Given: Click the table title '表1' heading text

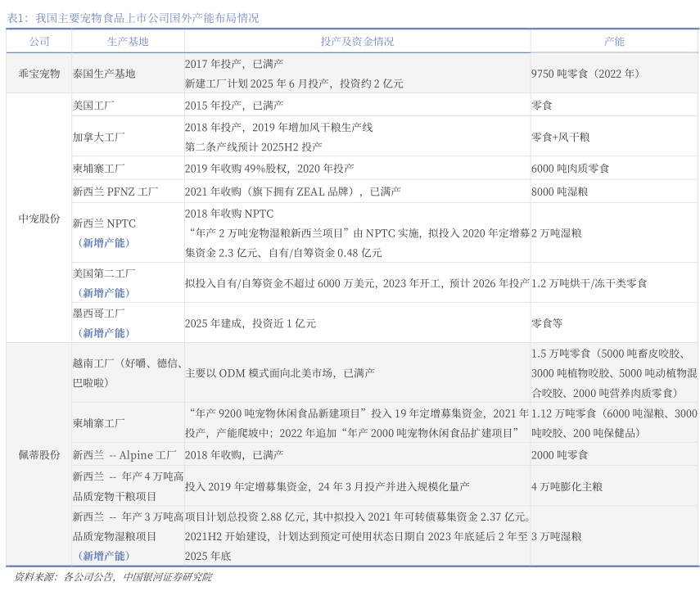Looking at the screenshot, I should click(133, 17).
